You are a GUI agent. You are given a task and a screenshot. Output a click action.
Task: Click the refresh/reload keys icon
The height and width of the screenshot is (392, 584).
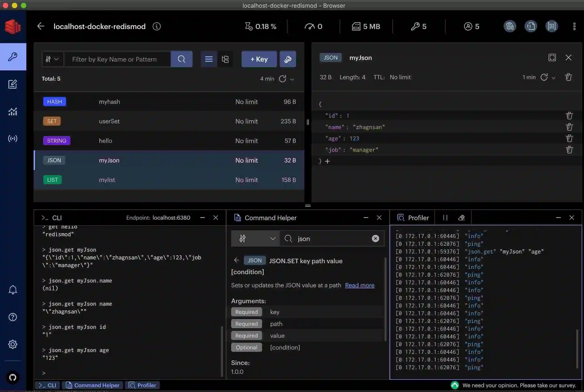[282, 79]
